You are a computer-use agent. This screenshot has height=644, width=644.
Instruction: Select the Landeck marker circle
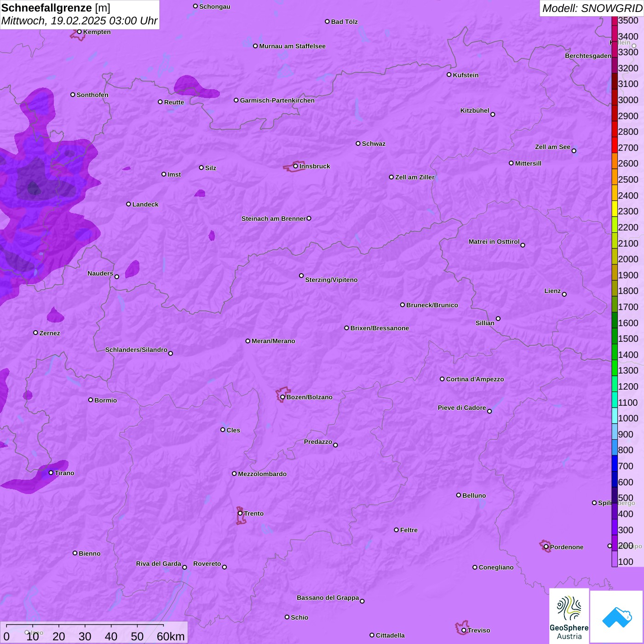coord(128,204)
